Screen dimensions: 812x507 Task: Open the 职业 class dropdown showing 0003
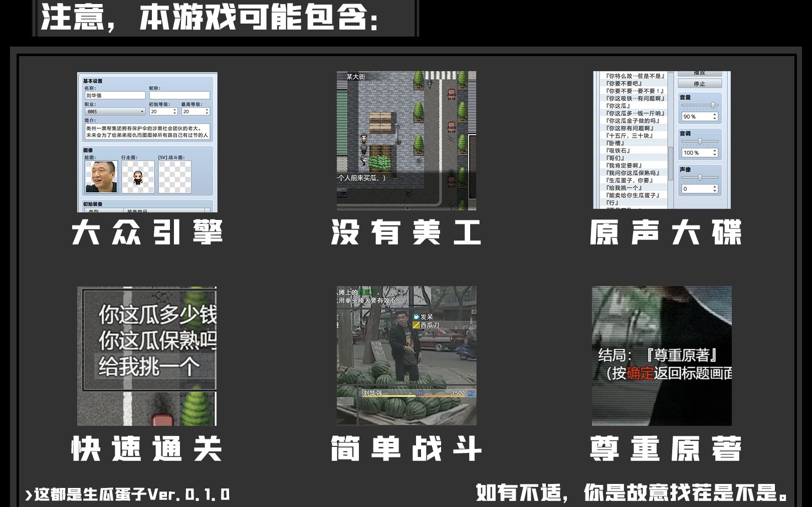point(115,111)
